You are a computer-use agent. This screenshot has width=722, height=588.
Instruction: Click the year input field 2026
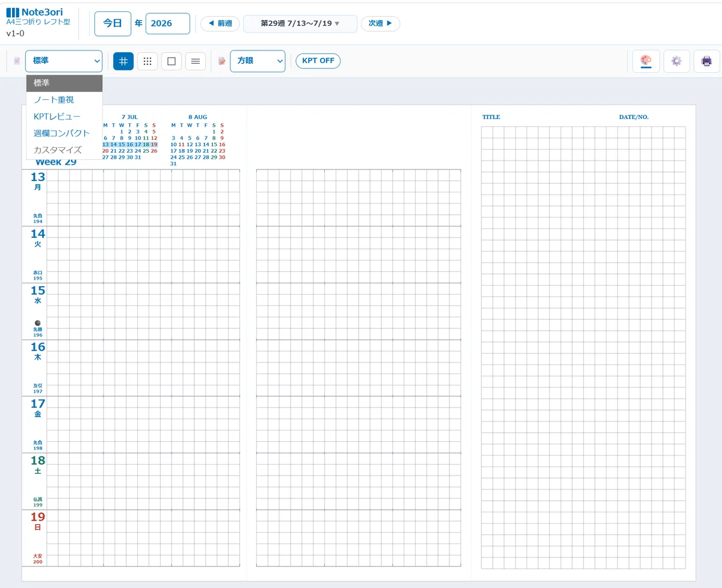[x=168, y=23]
